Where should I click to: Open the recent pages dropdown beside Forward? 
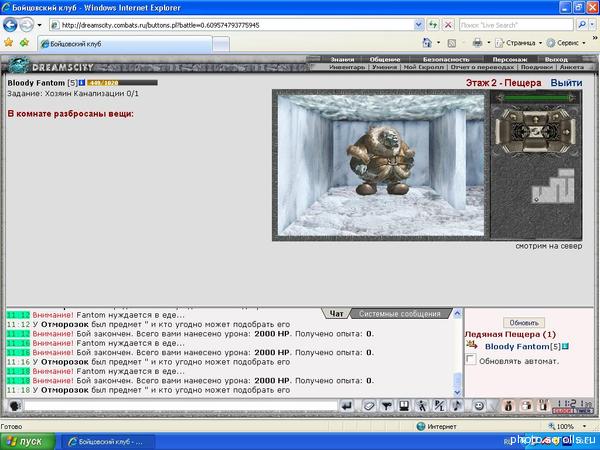[x=39, y=26]
